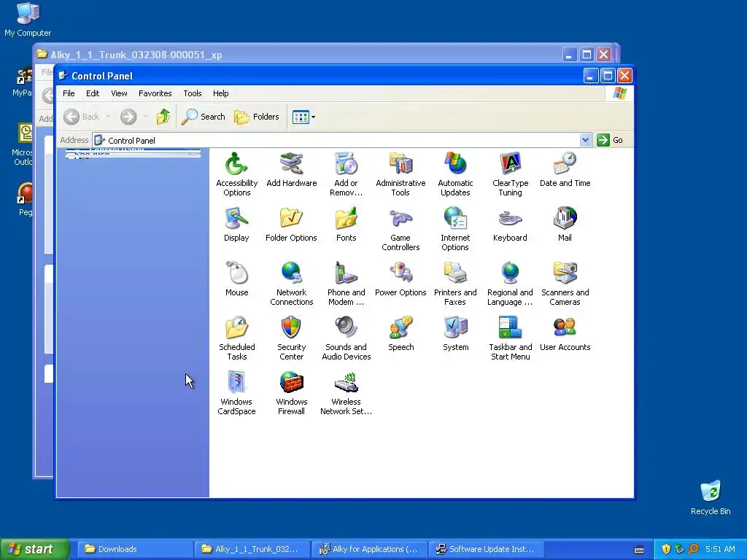Screen dimensions: 747x560
Task: Click the Go button
Action: [x=611, y=140]
